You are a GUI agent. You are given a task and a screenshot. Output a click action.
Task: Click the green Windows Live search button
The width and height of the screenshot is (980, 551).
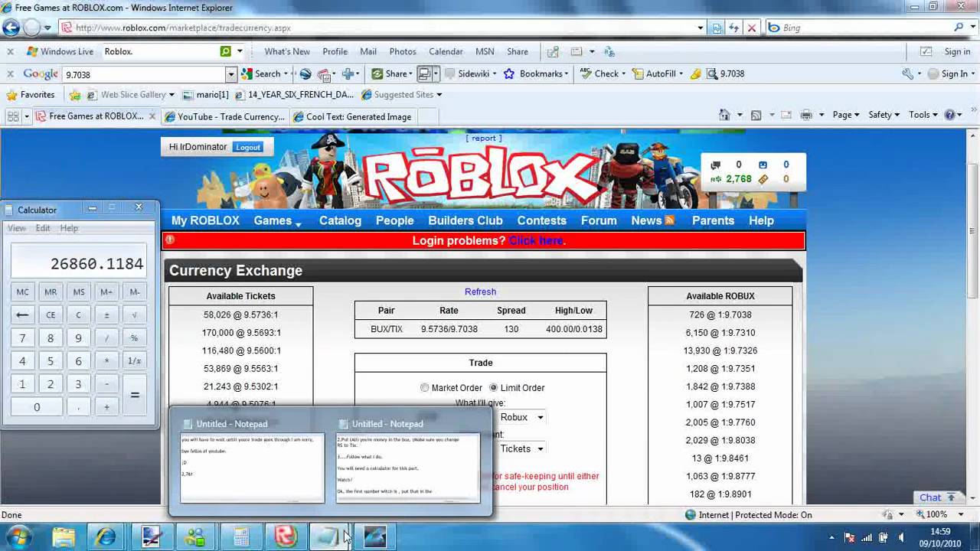pos(225,51)
